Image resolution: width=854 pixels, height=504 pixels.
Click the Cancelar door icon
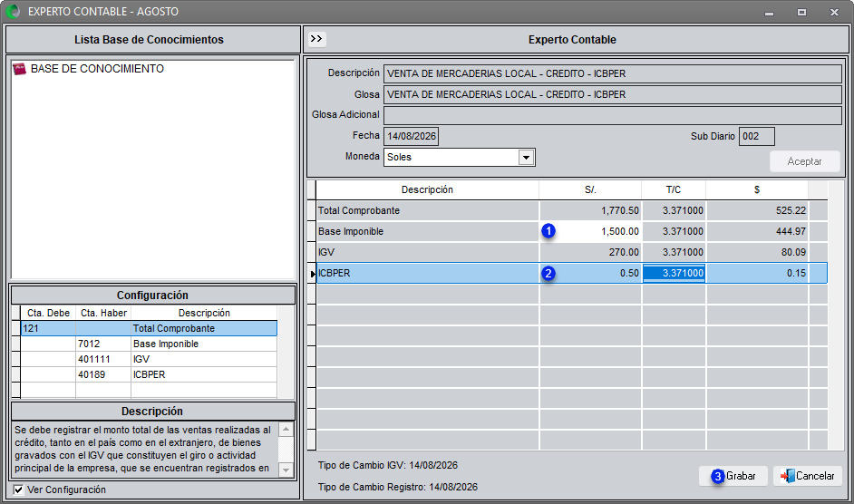coord(787,476)
